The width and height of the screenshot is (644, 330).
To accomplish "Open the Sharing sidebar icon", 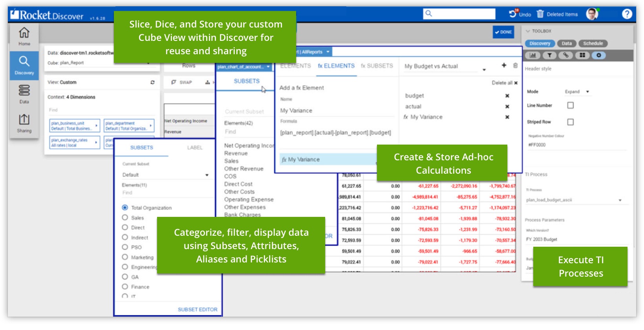I will [x=24, y=119].
